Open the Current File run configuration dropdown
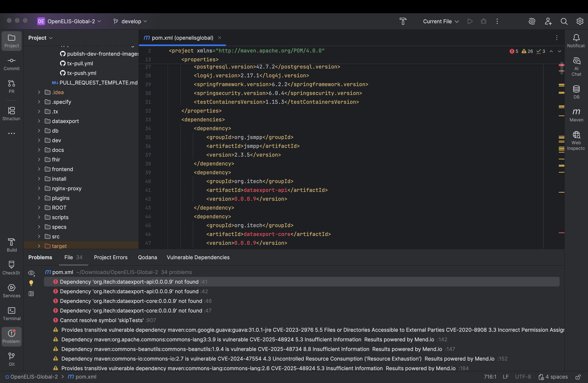The image size is (588, 383). click(x=441, y=21)
